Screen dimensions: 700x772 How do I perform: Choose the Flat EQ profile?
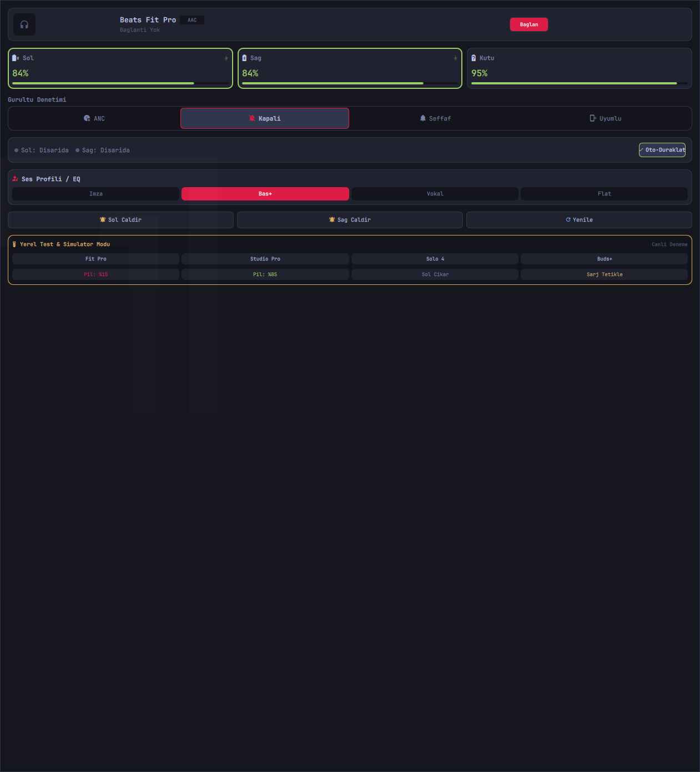click(x=604, y=194)
